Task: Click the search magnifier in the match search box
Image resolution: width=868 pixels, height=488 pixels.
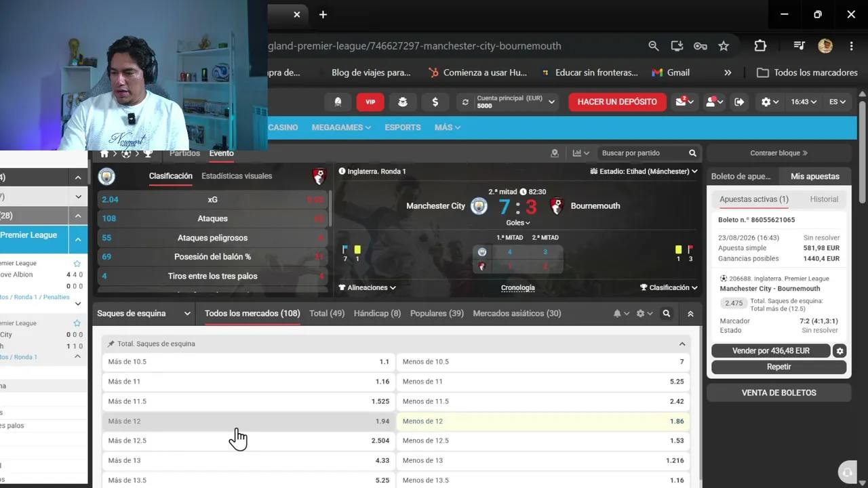Action: (692, 153)
